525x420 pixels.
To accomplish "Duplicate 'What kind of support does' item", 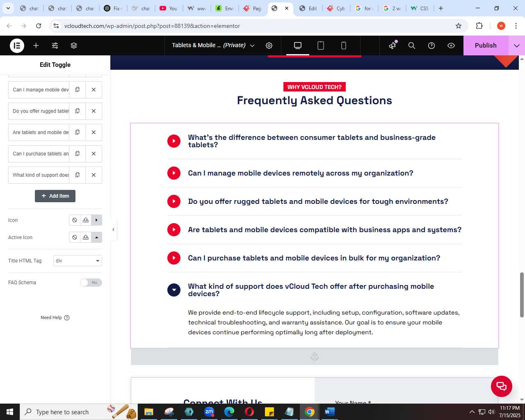I will (x=77, y=175).
